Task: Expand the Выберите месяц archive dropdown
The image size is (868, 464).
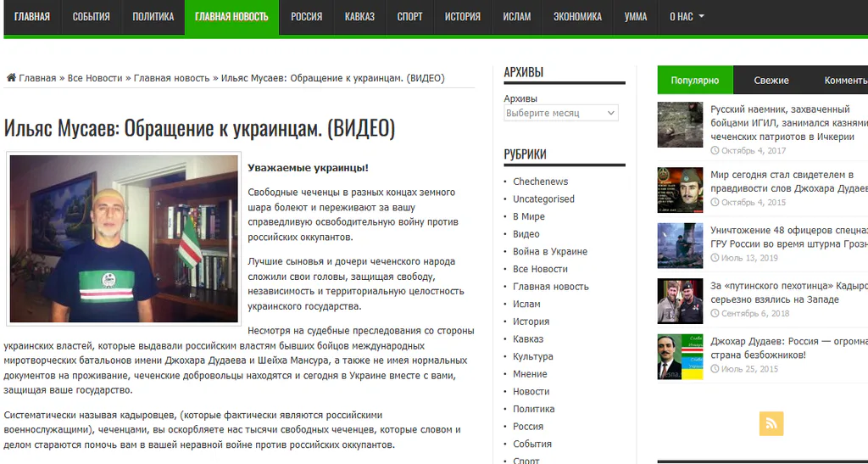Action: point(561,113)
